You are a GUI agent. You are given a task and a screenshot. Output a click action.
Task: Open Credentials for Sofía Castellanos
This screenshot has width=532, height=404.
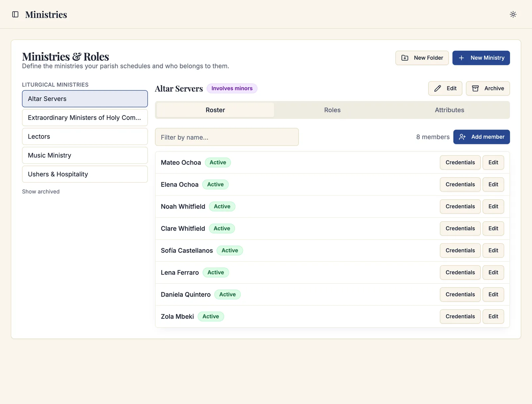point(460,251)
